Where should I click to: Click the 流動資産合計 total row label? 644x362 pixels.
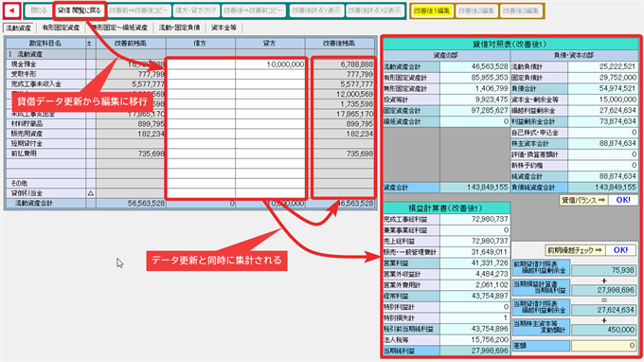(x=46, y=204)
